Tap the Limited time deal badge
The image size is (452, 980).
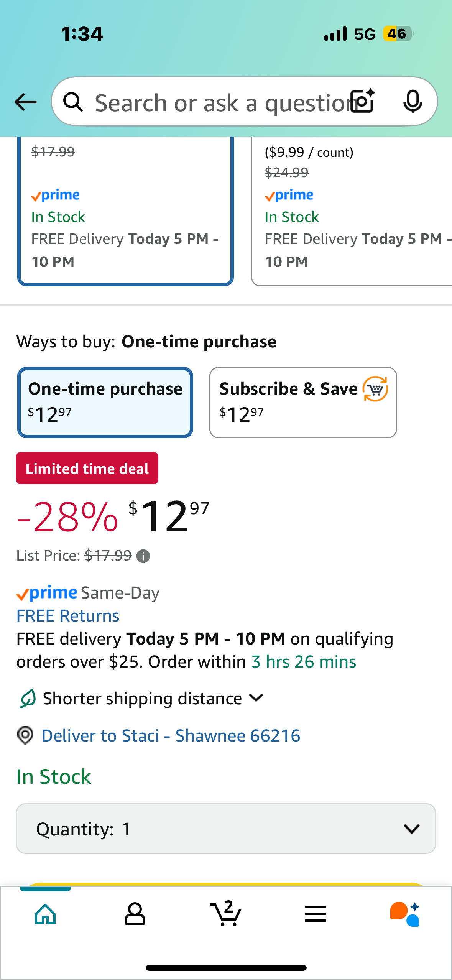click(x=87, y=468)
